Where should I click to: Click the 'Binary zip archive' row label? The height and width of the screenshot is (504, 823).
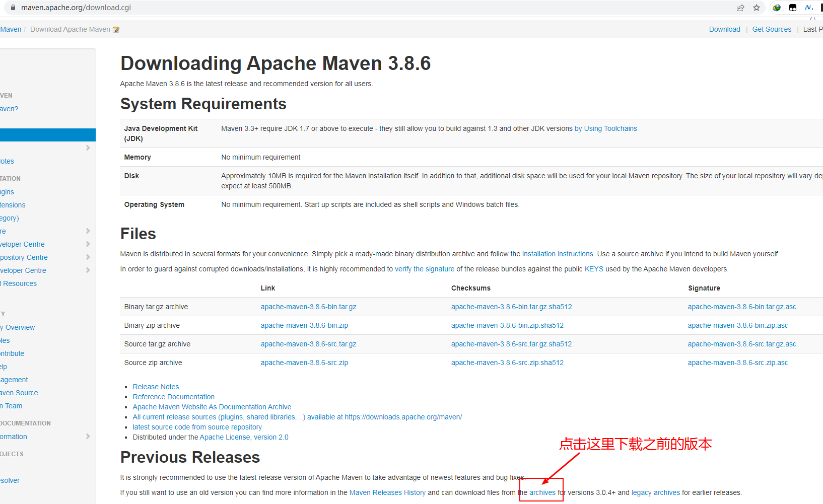[152, 325]
